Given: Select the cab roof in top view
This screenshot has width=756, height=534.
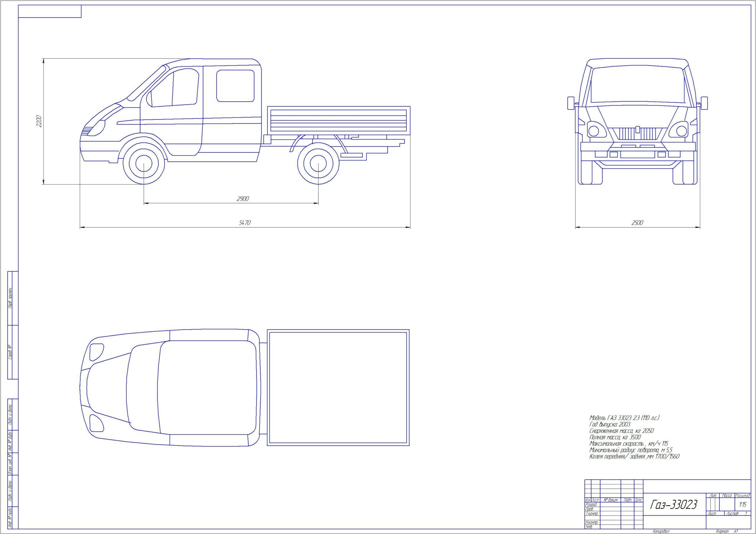Looking at the screenshot, I should click(x=207, y=388).
